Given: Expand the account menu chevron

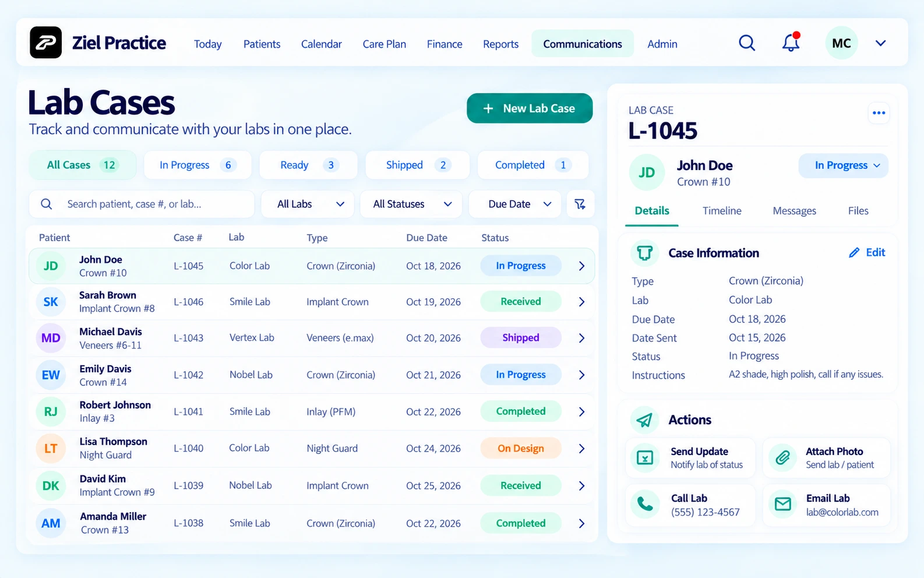Looking at the screenshot, I should point(880,43).
